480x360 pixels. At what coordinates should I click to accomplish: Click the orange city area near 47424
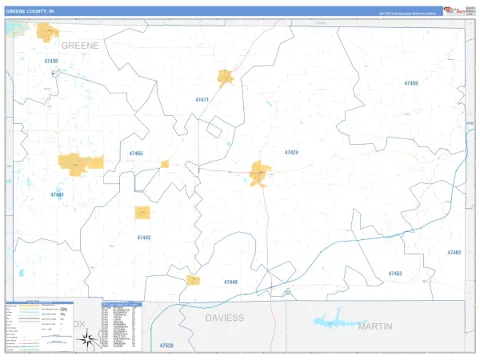(260, 174)
